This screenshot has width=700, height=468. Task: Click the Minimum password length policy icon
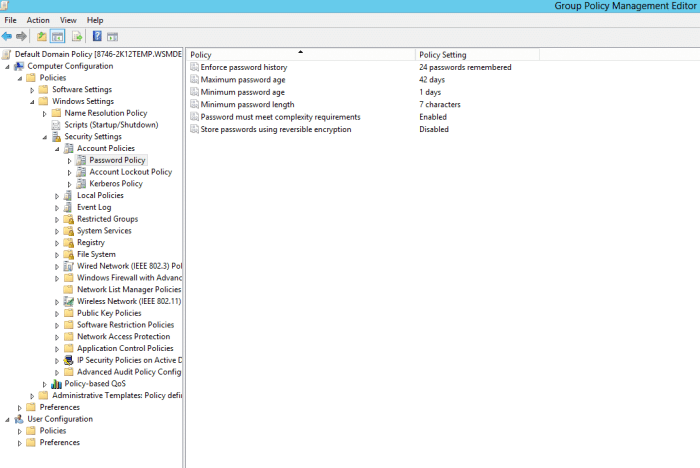coord(194,104)
